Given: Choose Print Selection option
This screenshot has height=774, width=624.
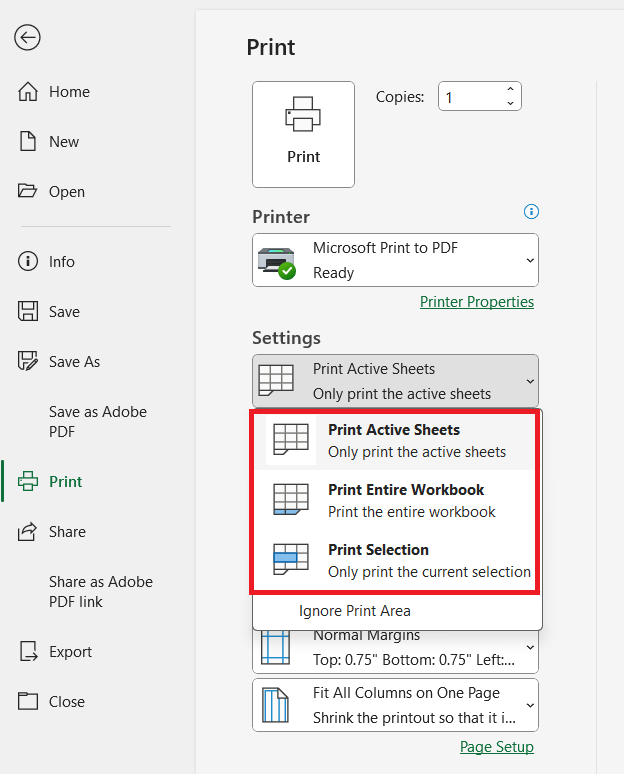Looking at the screenshot, I should point(395,560).
